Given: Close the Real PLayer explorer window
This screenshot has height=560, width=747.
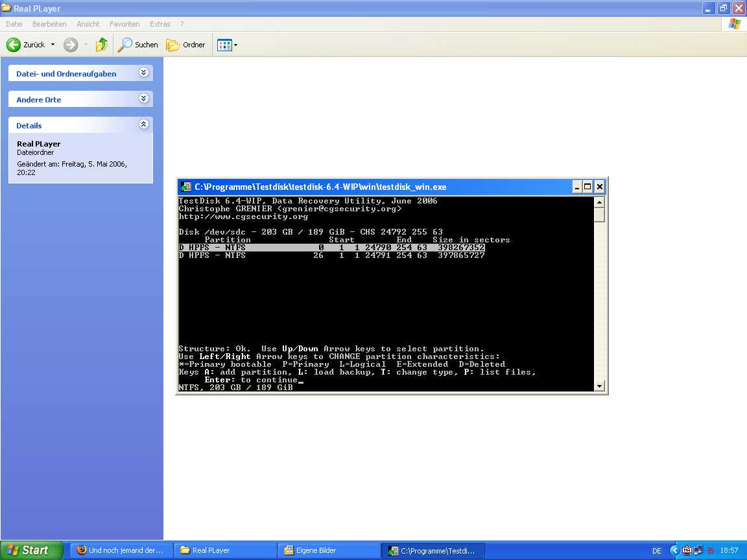Looking at the screenshot, I should tap(739, 8).
